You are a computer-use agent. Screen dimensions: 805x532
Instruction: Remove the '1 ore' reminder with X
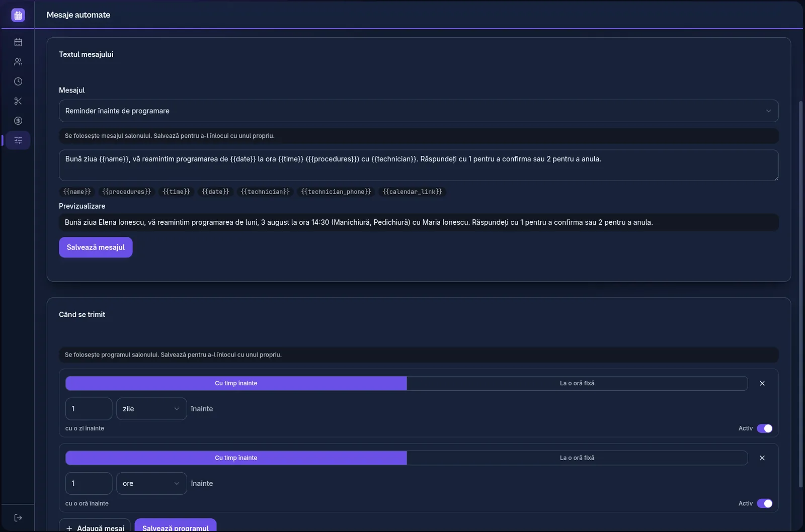(x=762, y=458)
